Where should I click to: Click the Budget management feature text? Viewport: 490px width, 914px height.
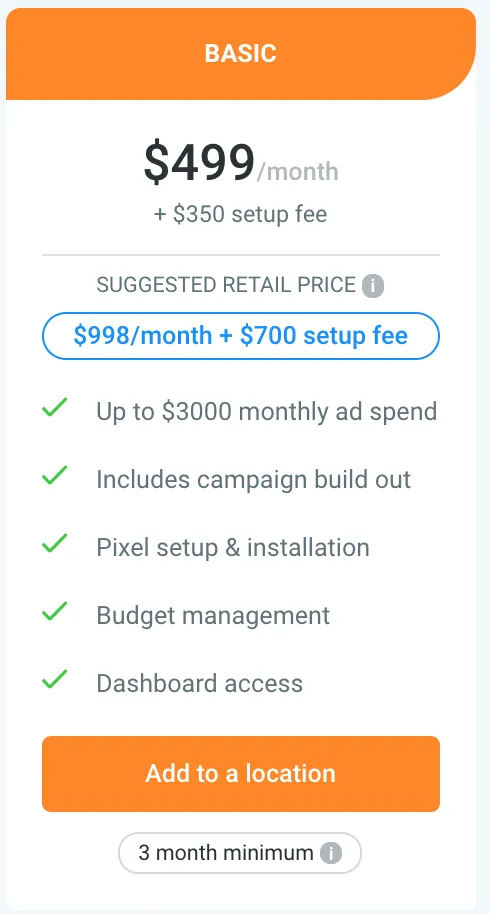[x=213, y=616]
